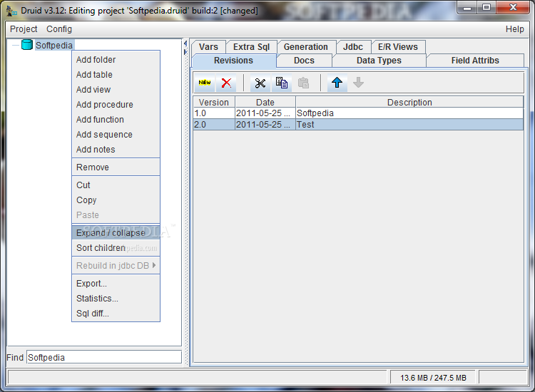Viewport: 535px width, 392px height.
Task: Open the Help menu
Action: 514,29
